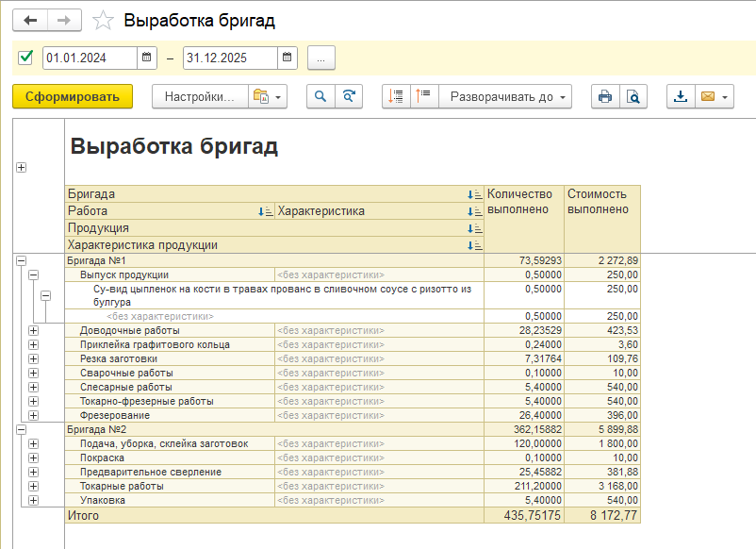Select Бригада №2 quantity 362,15882
756x549 pixels.
pos(524,429)
